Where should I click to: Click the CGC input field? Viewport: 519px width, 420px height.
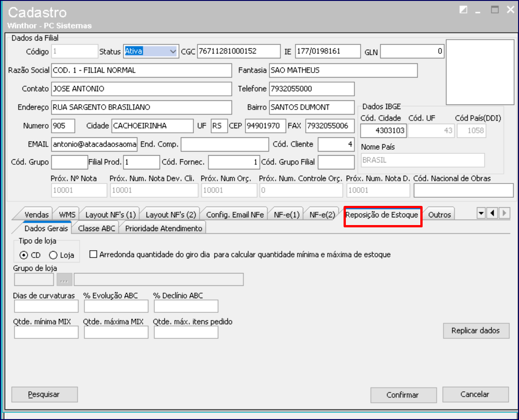click(238, 51)
